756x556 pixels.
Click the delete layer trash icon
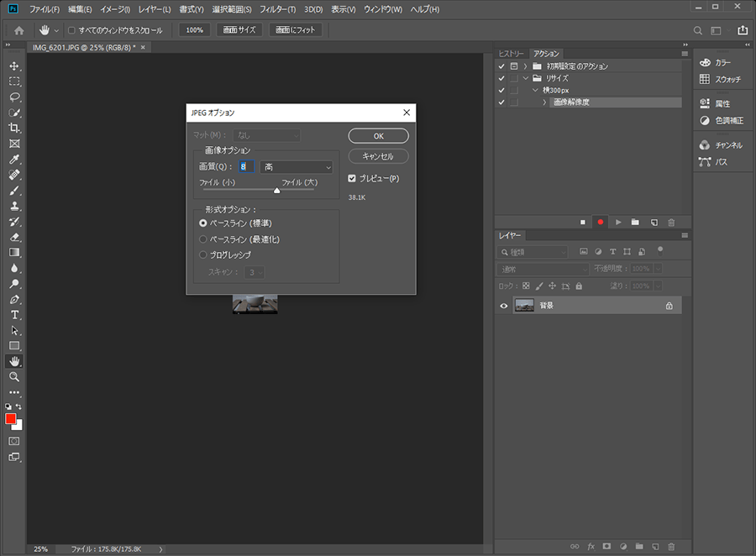(x=670, y=546)
